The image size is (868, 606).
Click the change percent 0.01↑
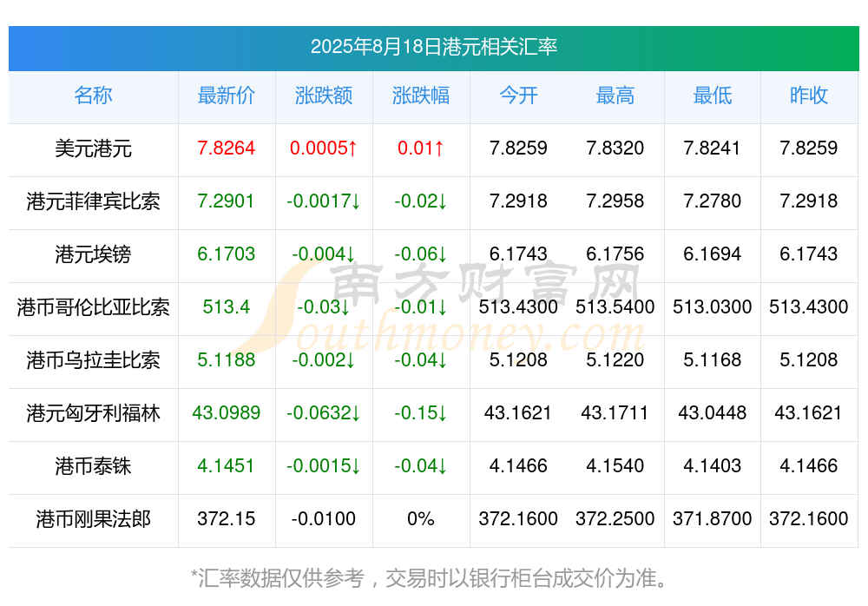421,148
